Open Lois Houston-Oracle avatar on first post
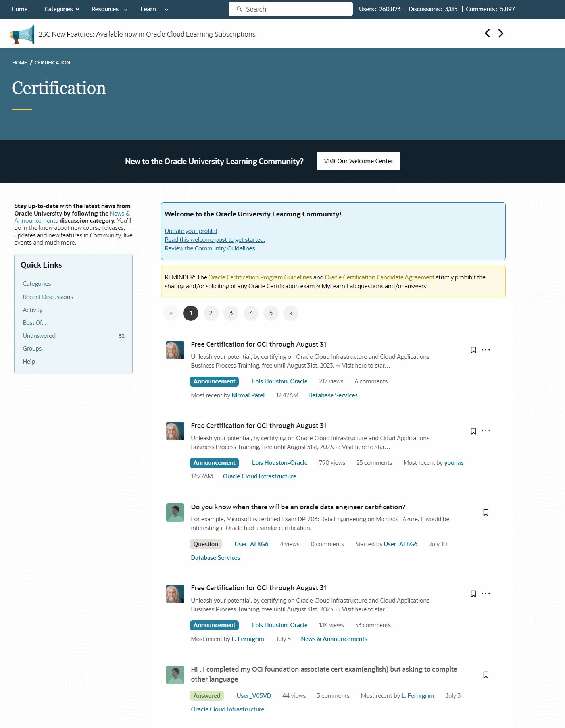565x728 pixels. tap(175, 350)
